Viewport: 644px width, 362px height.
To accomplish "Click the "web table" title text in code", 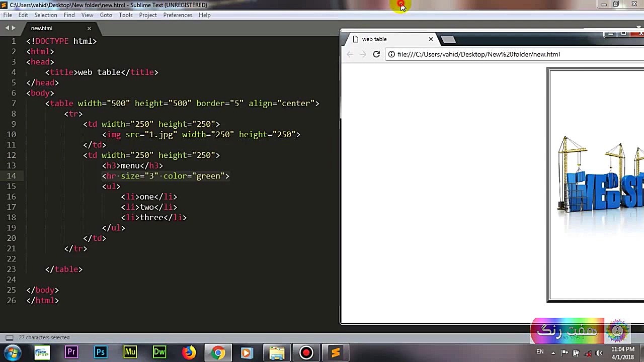I will (x=99, y=72).
